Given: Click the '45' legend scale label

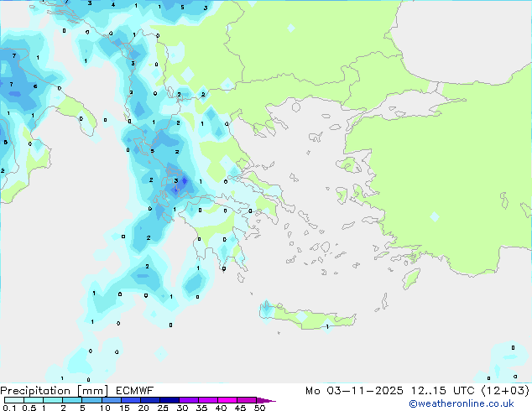Looking at the screenshot, I should (x=240, y=408).
